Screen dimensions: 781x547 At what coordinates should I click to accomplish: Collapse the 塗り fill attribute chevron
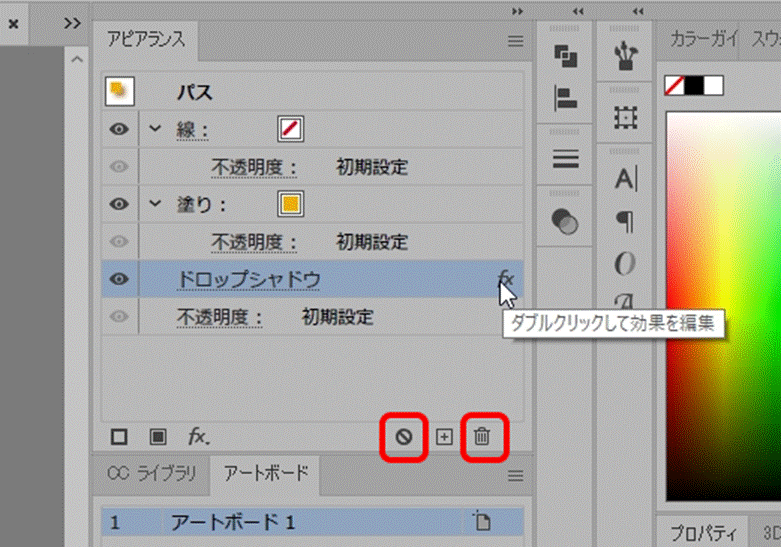click(x=155, y=203)
